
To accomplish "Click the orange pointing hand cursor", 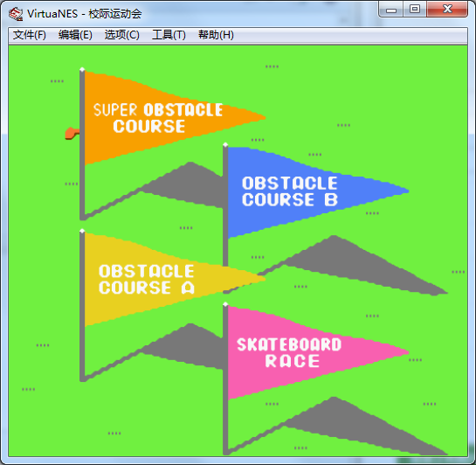I will coord(72,133).
